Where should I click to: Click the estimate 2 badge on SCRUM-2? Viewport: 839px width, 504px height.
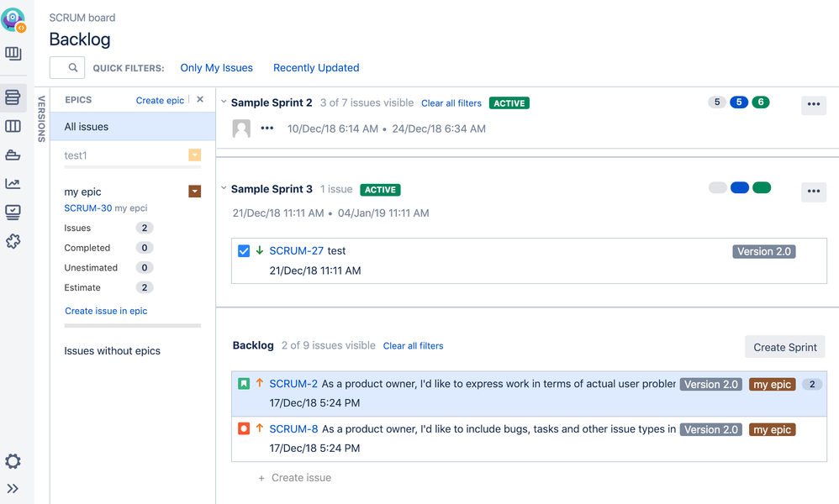point(812,384)
